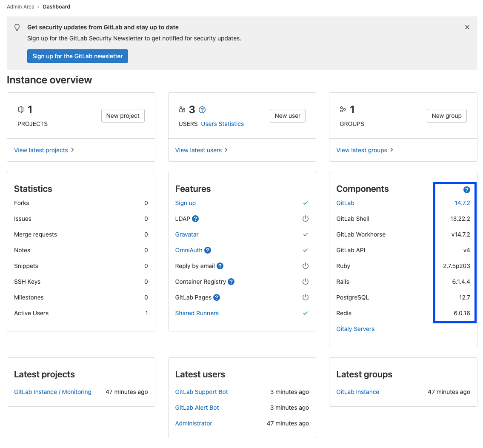Click the GitLab Shell version 13.22.2

pos(460,219)
